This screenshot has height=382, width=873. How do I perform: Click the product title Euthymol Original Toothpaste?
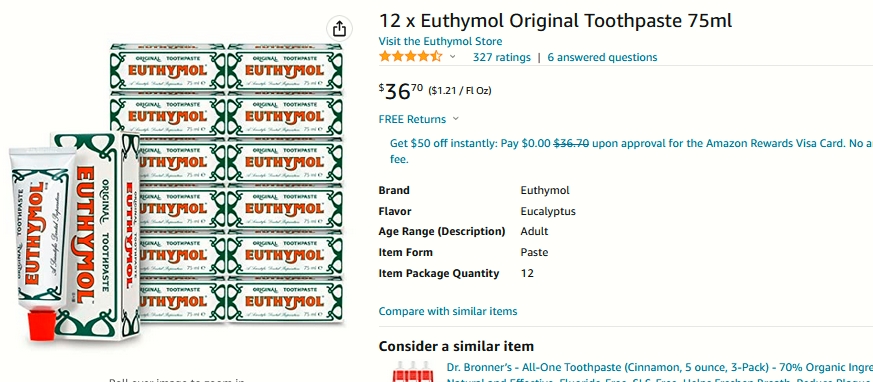tap(555, 21)
